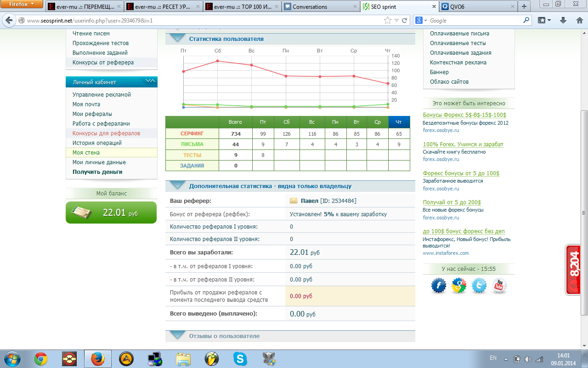Click the Facebook social badge icon

[439, 286]
